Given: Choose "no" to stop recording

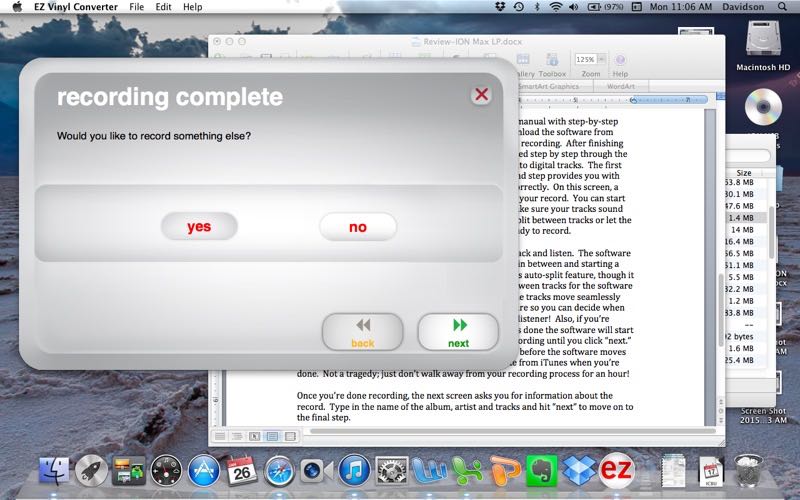Looking at the screenshot, I should (357, 227).
